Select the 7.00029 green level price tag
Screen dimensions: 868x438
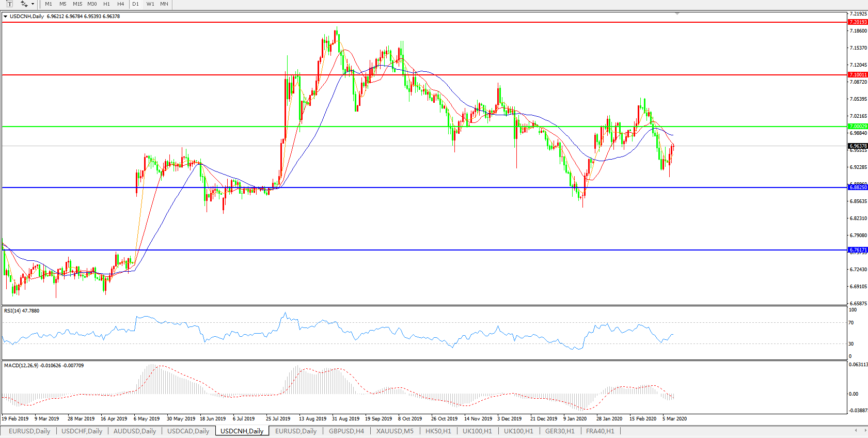(858, 127)
